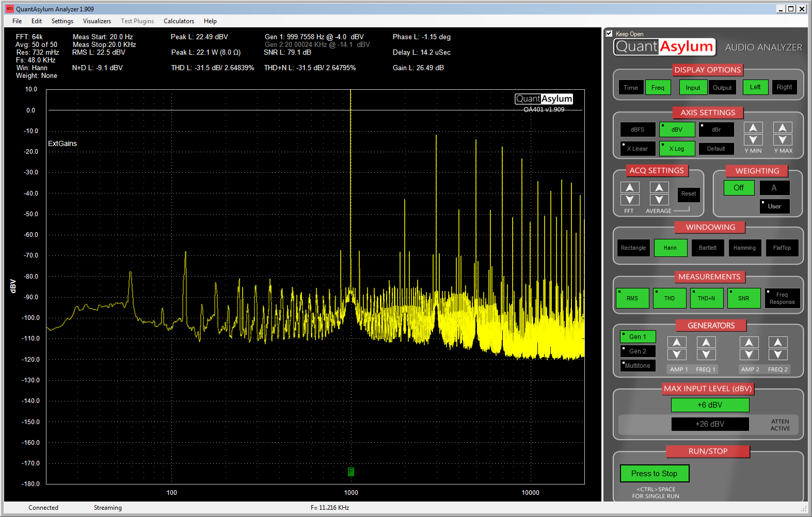Click the QuantAsylum app icon in title bar
The width and height of the screenshot is (812, 517).
(x=10, y=9)
